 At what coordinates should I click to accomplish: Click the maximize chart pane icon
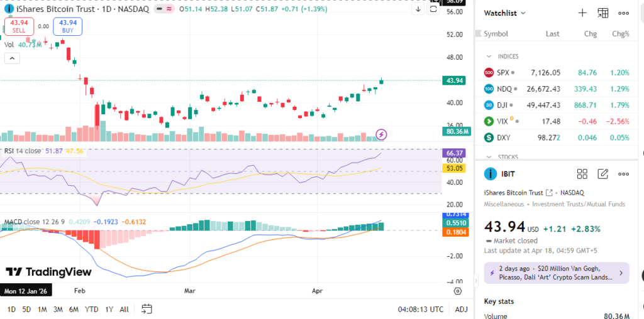coord(433,9)
